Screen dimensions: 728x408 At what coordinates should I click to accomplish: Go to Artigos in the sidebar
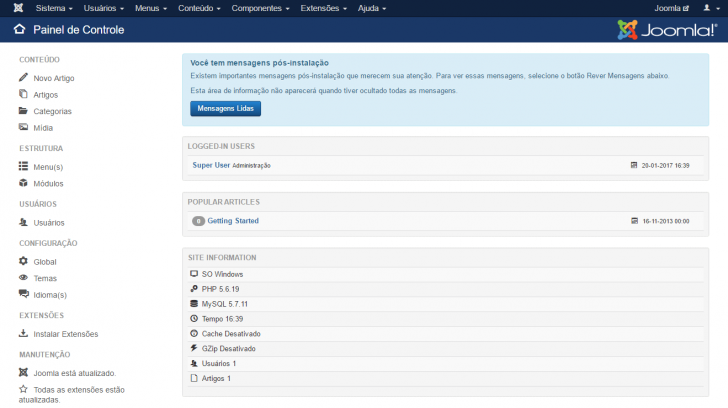click(x=46, y=95)
